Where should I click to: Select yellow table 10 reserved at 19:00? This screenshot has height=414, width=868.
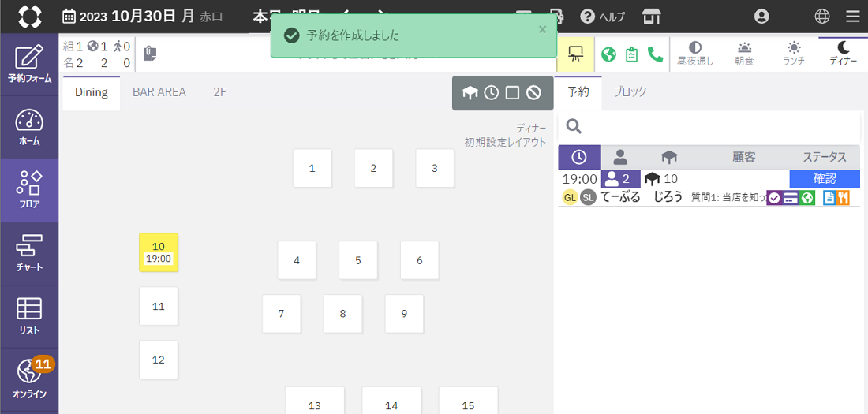[x=159, y=252]
